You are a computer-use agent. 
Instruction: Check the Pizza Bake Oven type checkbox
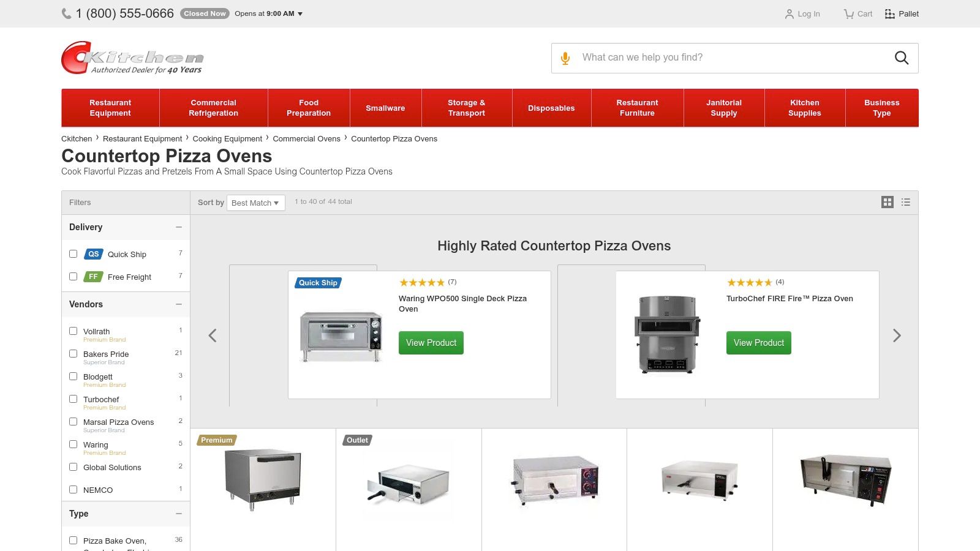(73, 540)
